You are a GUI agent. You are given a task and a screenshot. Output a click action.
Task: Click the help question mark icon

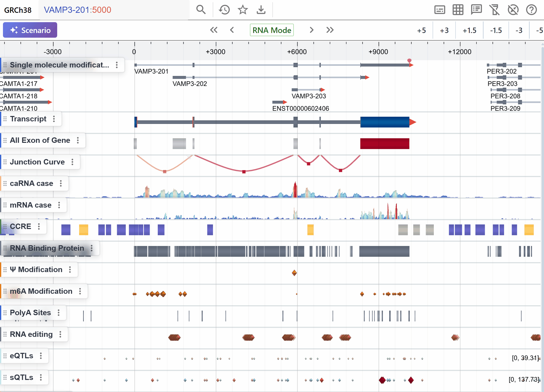531,10
